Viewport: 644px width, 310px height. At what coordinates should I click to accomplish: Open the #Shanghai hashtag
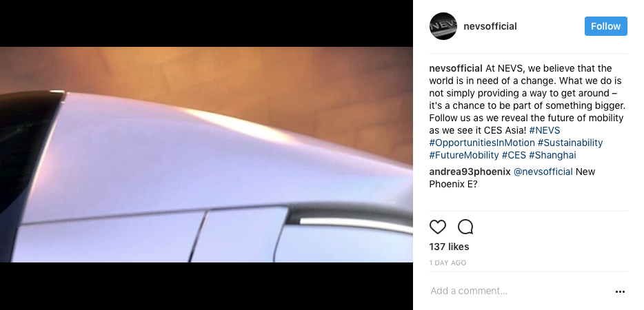552,155
